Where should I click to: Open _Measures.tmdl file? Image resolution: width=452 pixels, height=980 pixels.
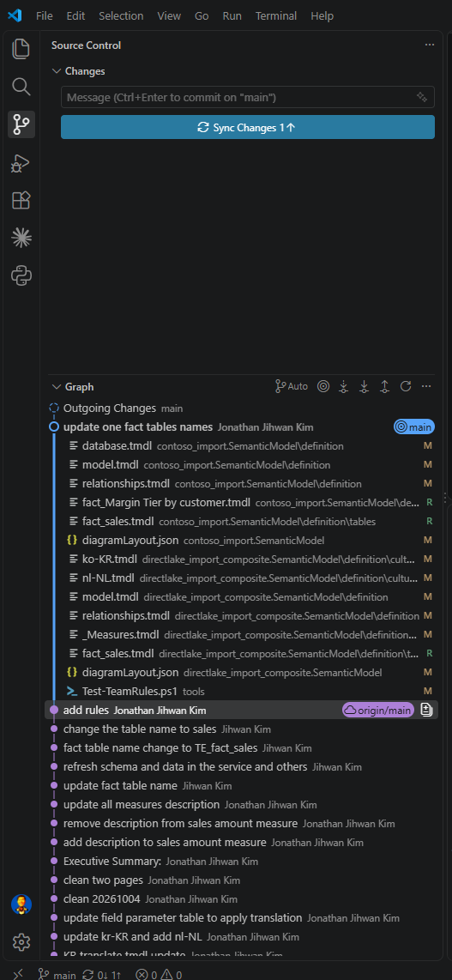coord(242,634)
